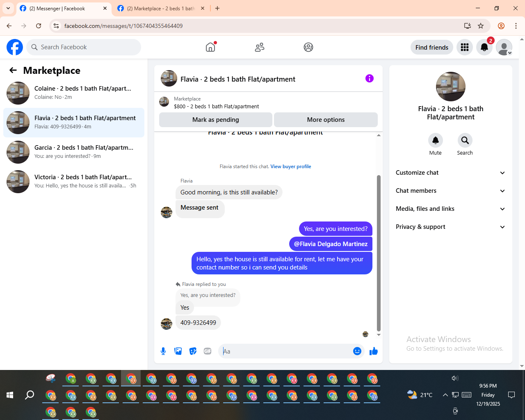Viewport: 525px width, 420px height.
Task: View site information icon in address bar
Action: click(56, 26)
